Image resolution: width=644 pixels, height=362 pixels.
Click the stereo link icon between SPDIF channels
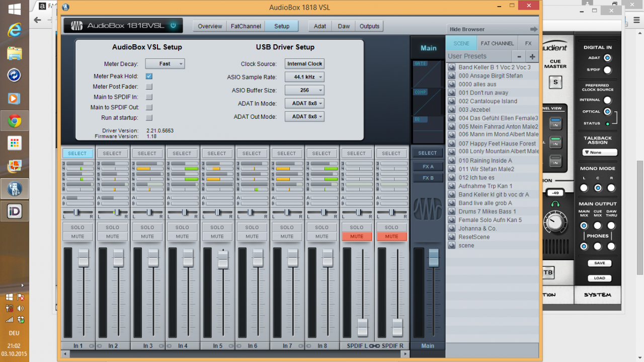coord(374,346)
